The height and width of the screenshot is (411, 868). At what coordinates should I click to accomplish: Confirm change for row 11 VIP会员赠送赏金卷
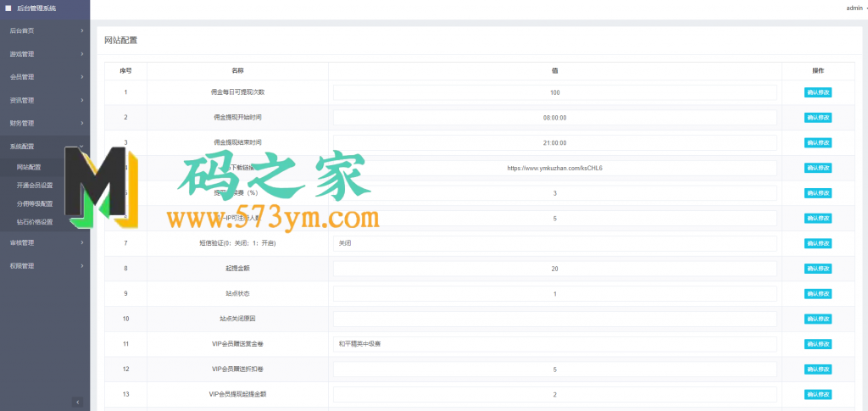[x=818, y=344]
